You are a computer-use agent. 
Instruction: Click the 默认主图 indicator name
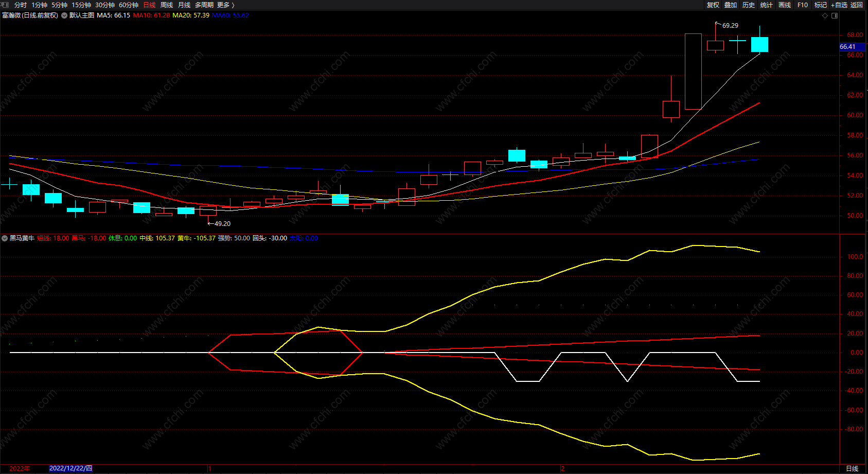pyautogui.click(x=82, y=15)
